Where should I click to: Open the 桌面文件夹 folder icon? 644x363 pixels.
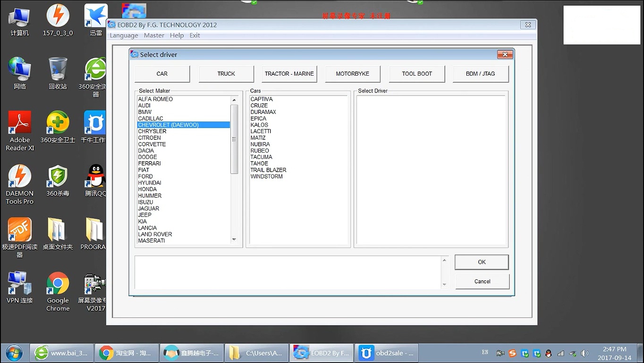click(58, 234)
